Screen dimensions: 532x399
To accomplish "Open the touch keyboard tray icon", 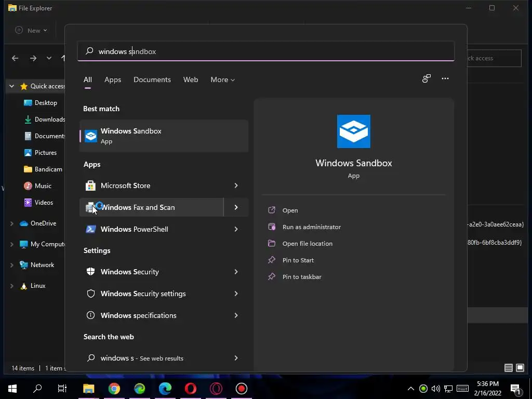I will [462, 389].
